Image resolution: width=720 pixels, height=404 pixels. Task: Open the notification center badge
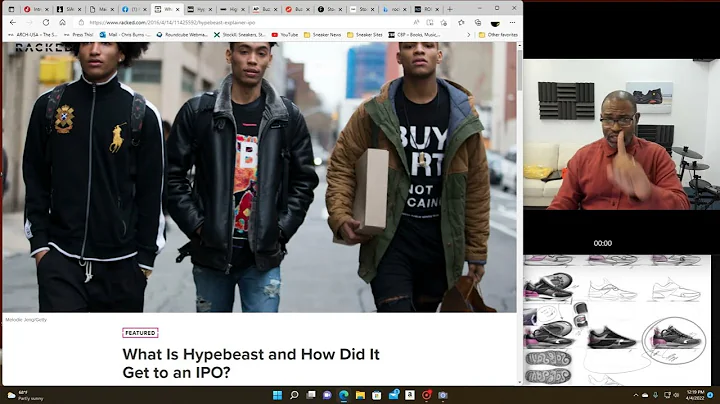(x=710, y=395)
